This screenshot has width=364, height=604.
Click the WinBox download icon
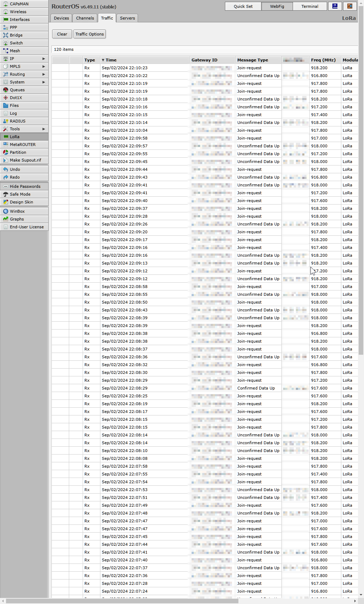point(6,211)
